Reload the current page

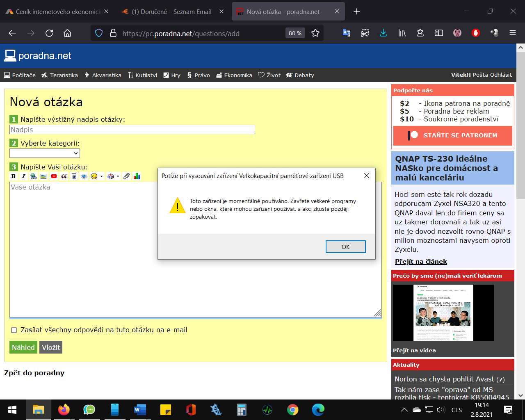[x=49, y=33]
